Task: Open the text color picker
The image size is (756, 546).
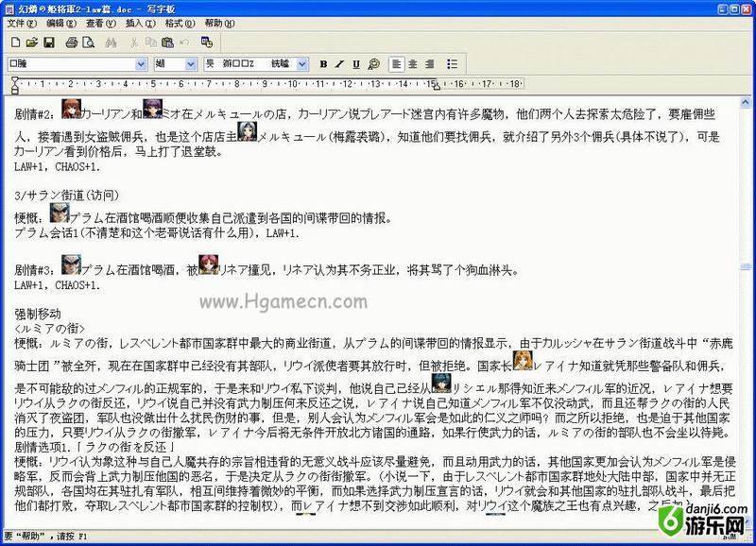Action: click(x=374, y=64)
